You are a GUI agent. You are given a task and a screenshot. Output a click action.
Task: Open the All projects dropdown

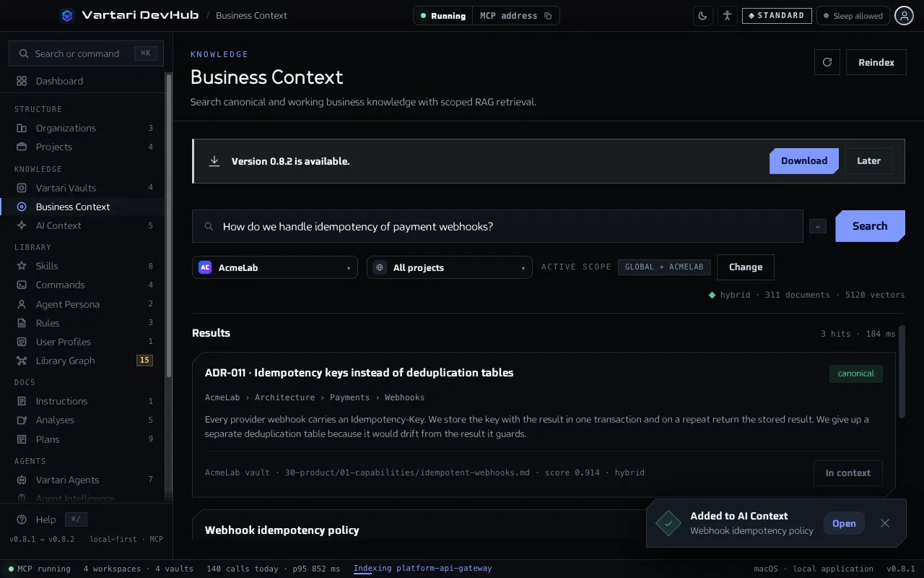450,267
